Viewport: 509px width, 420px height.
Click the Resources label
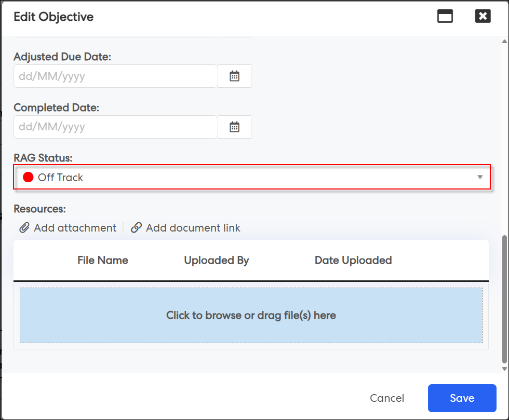[39, 209]
